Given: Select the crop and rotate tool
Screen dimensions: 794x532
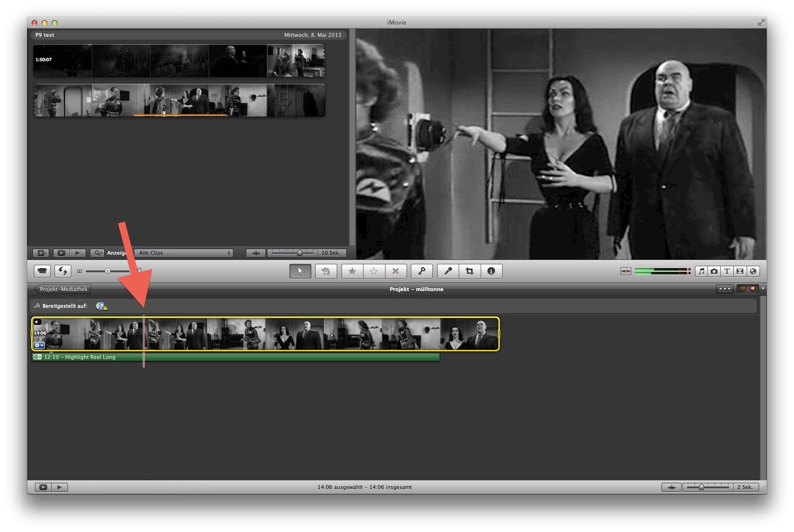Looking at the screenshot, I should click(470, 271).
